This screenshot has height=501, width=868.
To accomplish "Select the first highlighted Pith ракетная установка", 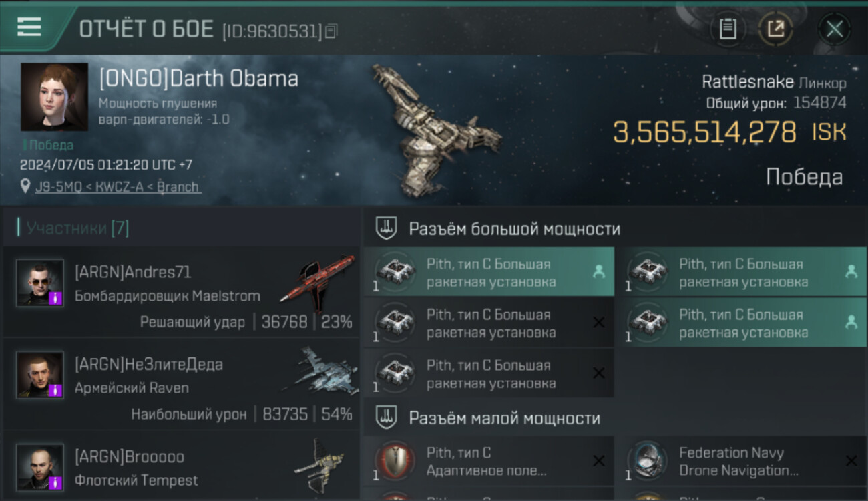I will point(489,272).
